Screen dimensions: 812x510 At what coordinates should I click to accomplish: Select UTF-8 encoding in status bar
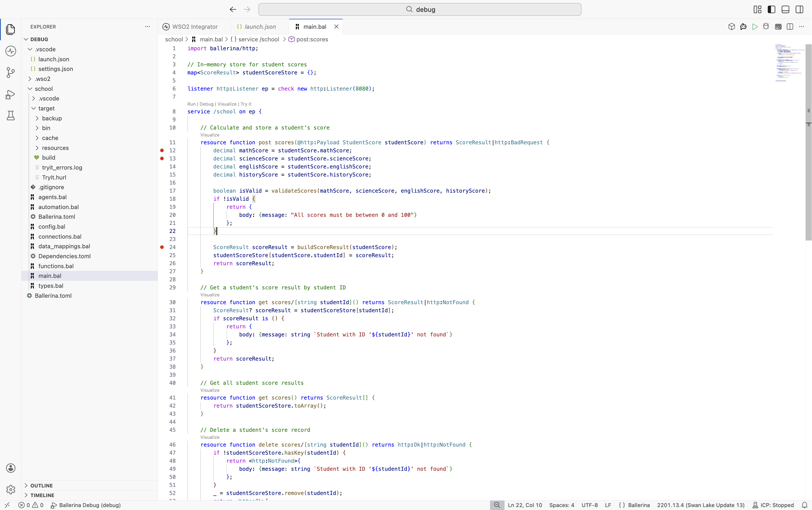point(590,505)
